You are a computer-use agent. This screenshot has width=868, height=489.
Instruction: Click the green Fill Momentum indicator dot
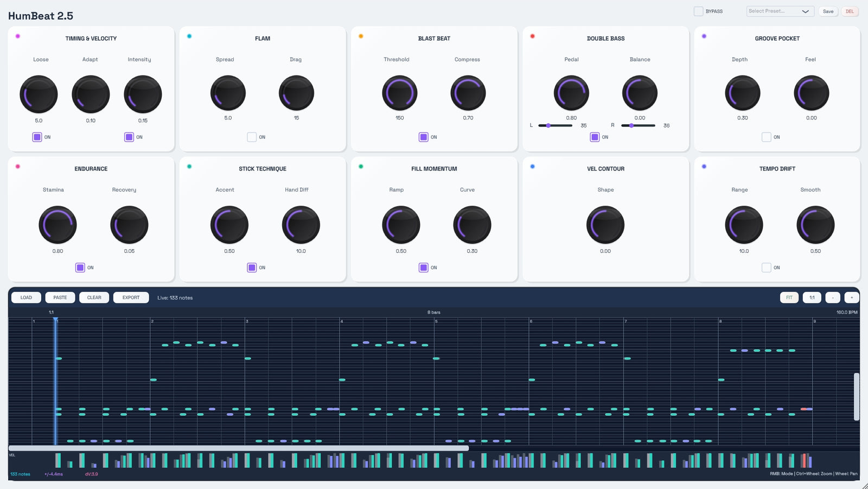[x=361, y=167]
